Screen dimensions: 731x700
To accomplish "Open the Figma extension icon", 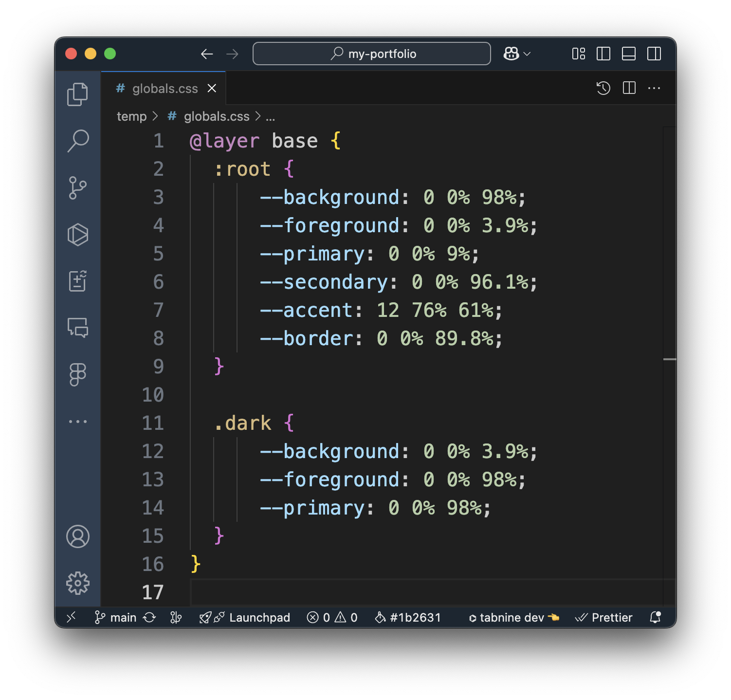I will click(x=77, y=375).
